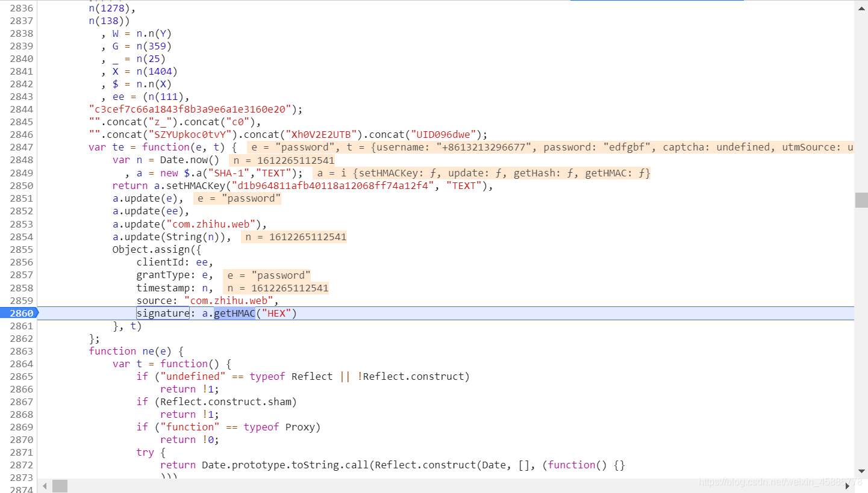
Task: Click the vertical scrollbar down arrow
Action: (861, 471)
